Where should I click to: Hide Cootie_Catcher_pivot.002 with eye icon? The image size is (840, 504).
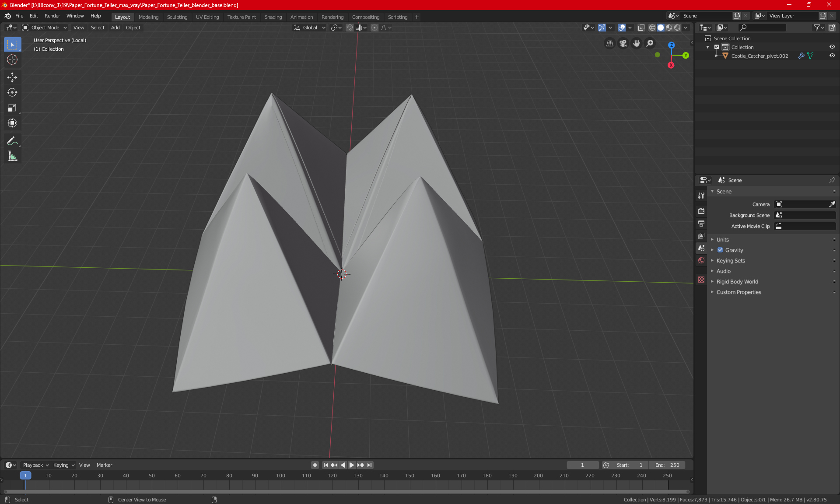[x=832, y=56]
